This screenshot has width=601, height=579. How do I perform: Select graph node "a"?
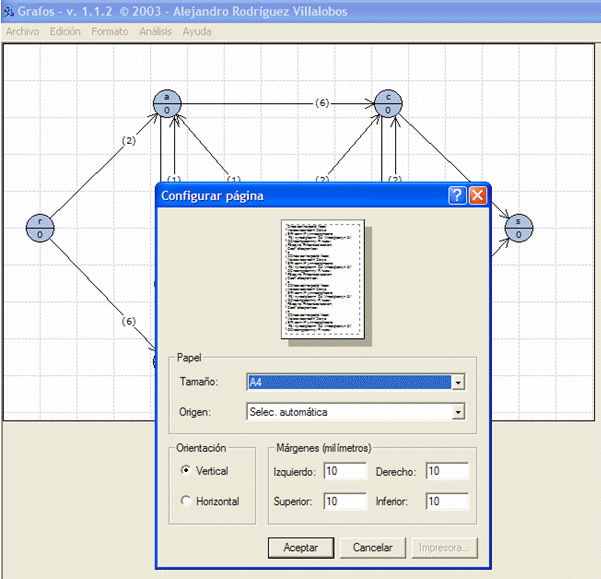pos(167,102)
